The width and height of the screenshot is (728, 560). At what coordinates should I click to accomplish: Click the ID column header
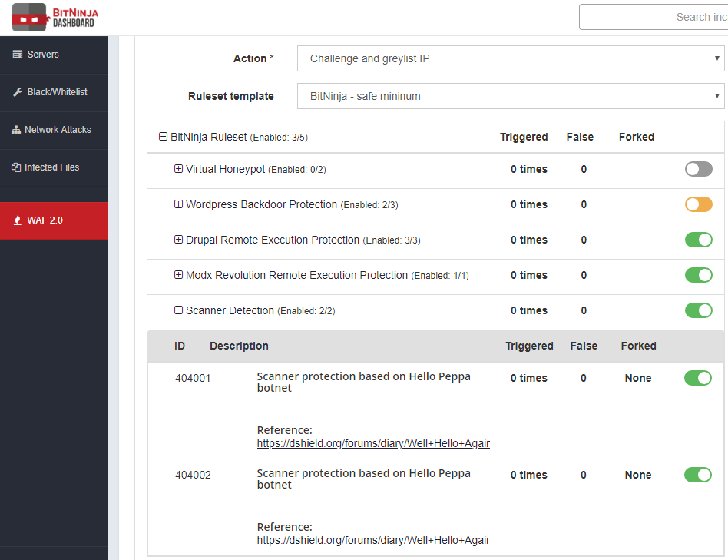(x=180, y=346)
